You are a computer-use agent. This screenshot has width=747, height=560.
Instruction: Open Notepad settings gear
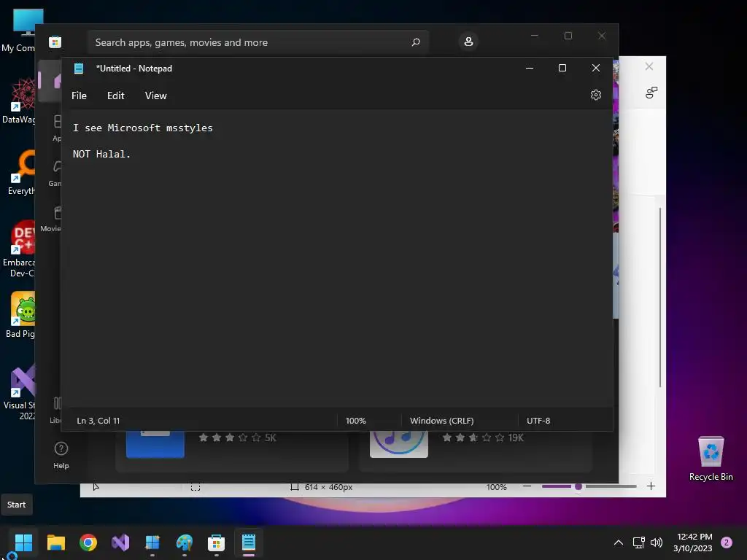tap(595, 95)
